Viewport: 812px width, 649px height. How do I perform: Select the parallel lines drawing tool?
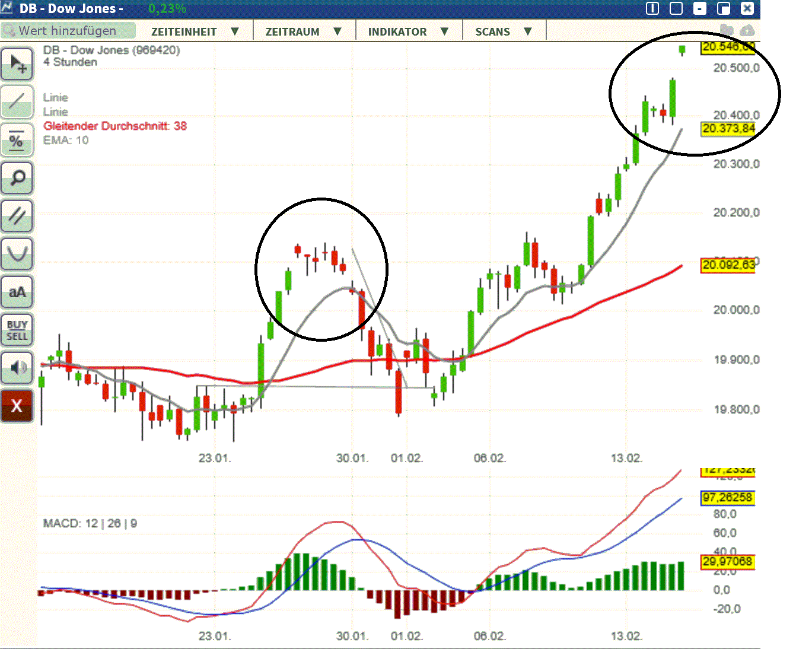[x=17, y=216]
